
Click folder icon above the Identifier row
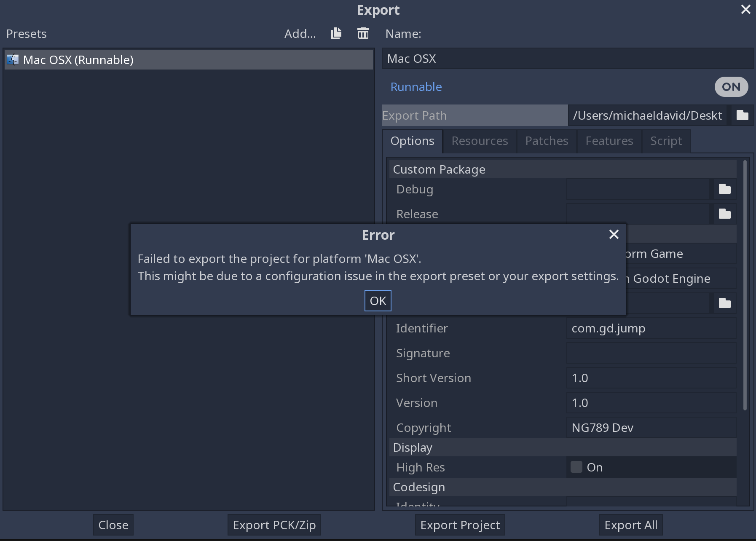point(724,303)
